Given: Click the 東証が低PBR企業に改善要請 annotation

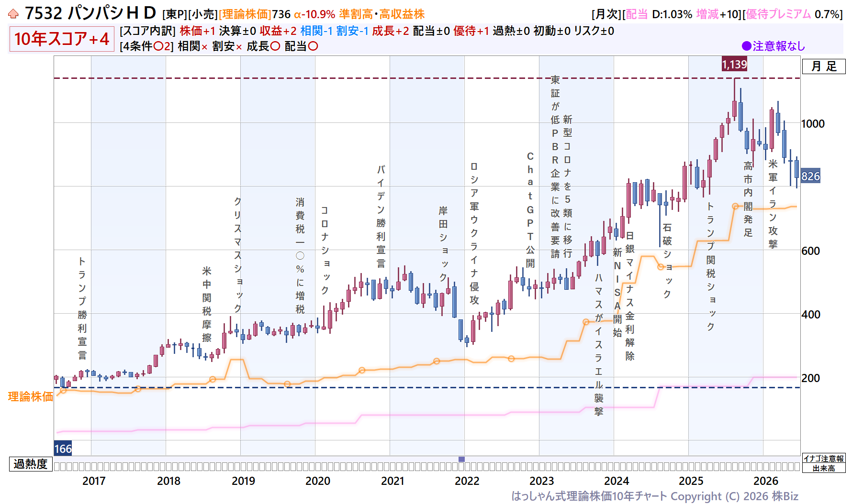Looking at the screenshot, I should pos(555,167).
